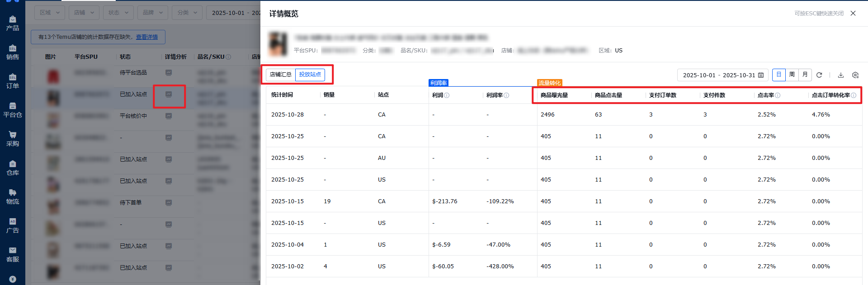Go to 物流 in the sidebar
This screenshot has width=868, height=285.
pos(13,196)
